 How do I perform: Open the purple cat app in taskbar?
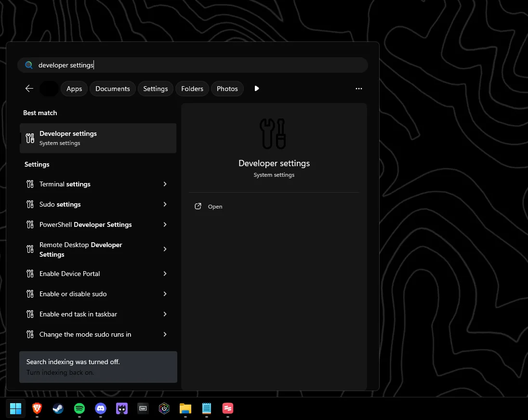[122, 408]
